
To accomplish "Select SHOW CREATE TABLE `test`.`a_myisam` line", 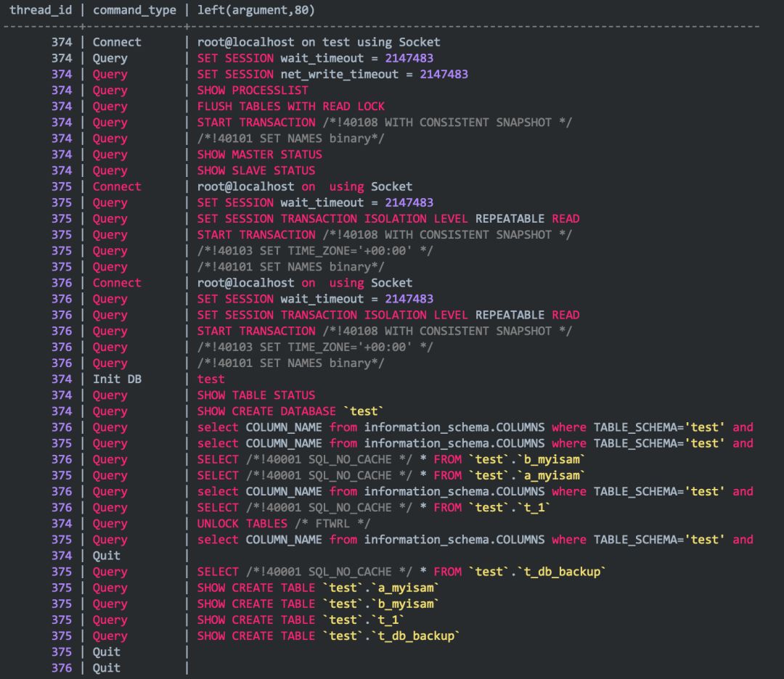I will [318, 588].
